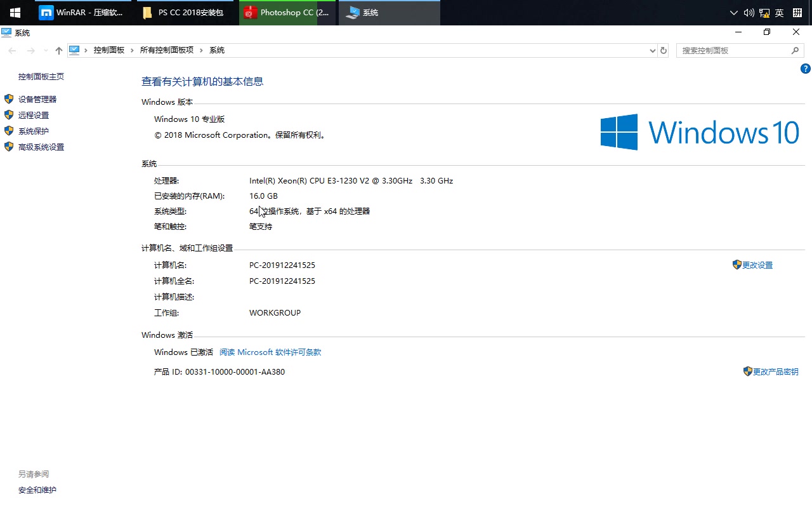Click the refresh icon in the address bar
This screenshot has width=812, height=508.
pyautogui.click(x=664, y=50)
